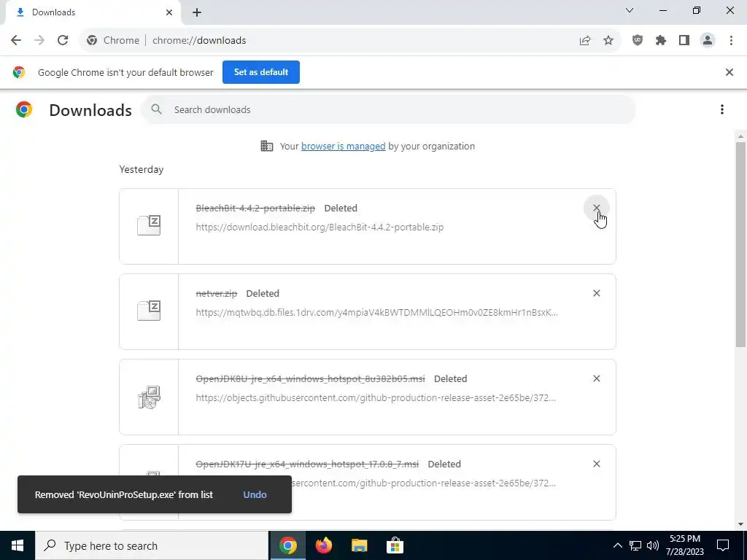This screenshot has width=747, height=560.
Task: Show hidden system tray icons
Action: click(x=617, y=545)
